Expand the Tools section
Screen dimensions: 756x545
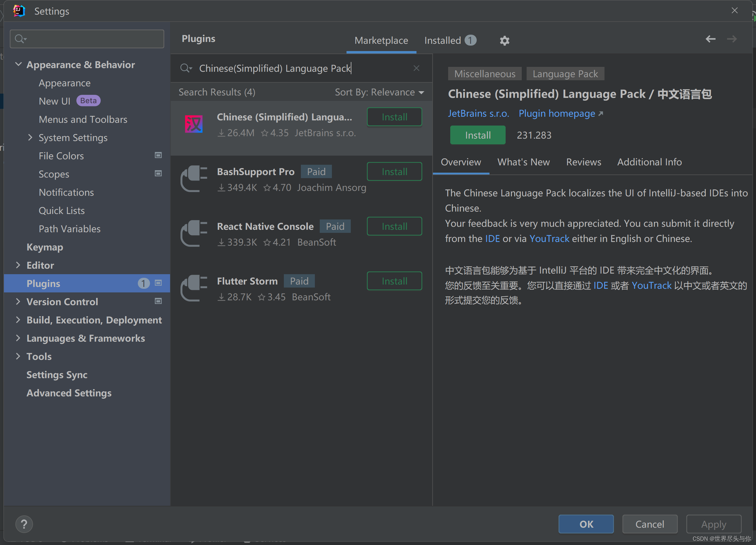pos(18,356)
